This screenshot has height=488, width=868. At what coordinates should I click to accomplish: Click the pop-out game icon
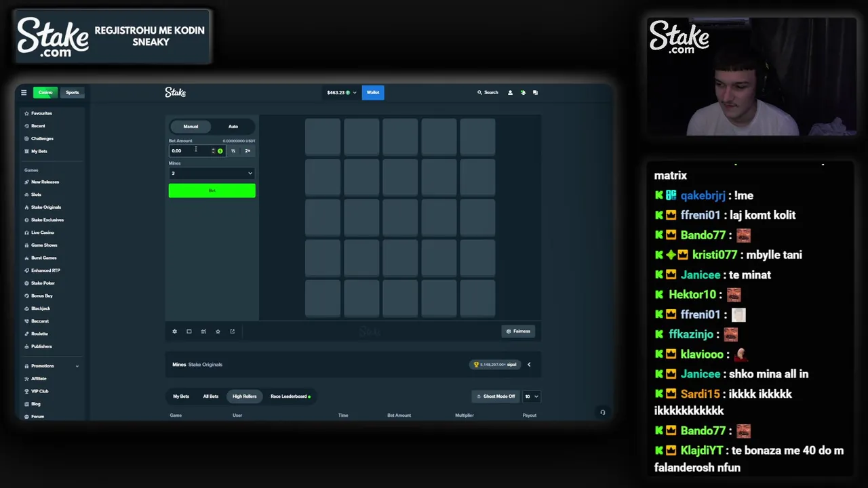tap(232, 331)
